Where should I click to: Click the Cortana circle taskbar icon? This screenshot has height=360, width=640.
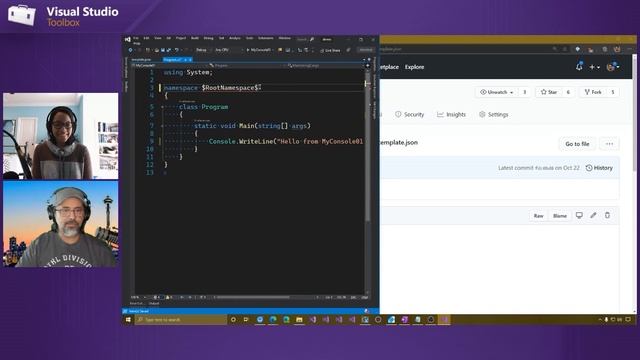coord(233,320)
